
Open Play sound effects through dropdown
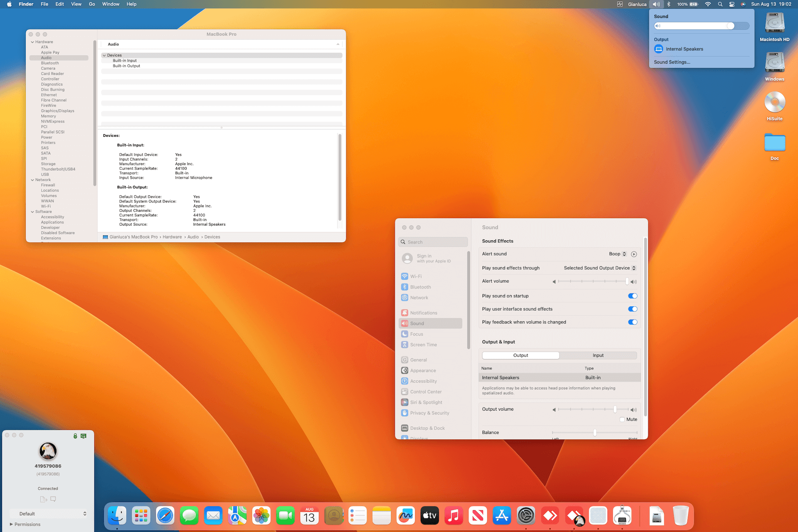click(599, 268)
